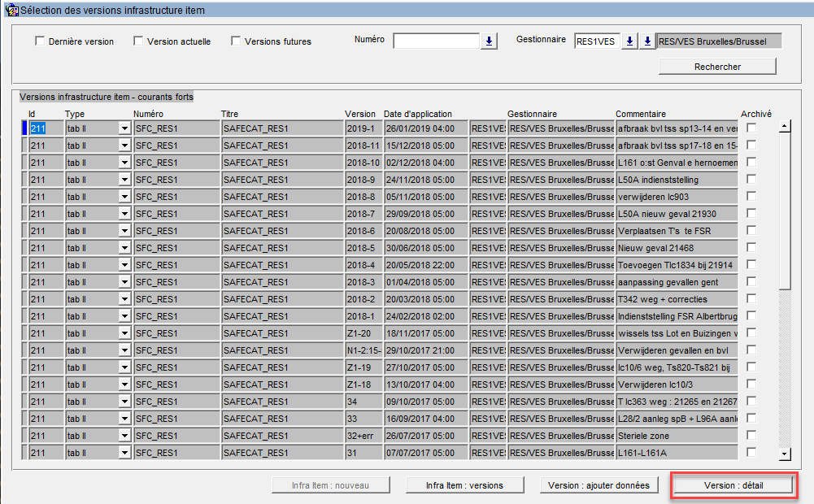
Task: Expand Type dropdown on the 2018-4 row
Action: pyautogui.click(x=124, y=265)
